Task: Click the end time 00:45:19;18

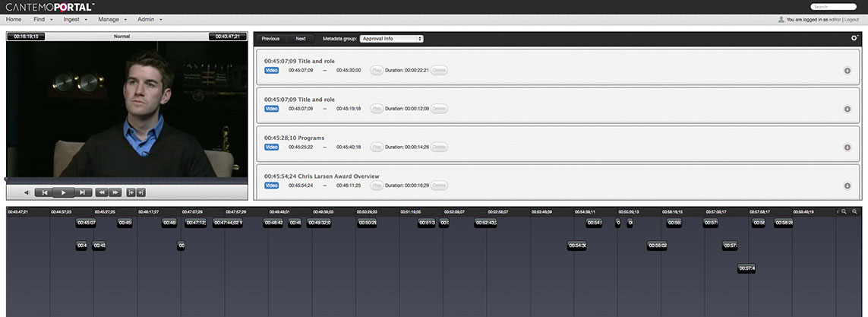Action: [x=349, y=109]
